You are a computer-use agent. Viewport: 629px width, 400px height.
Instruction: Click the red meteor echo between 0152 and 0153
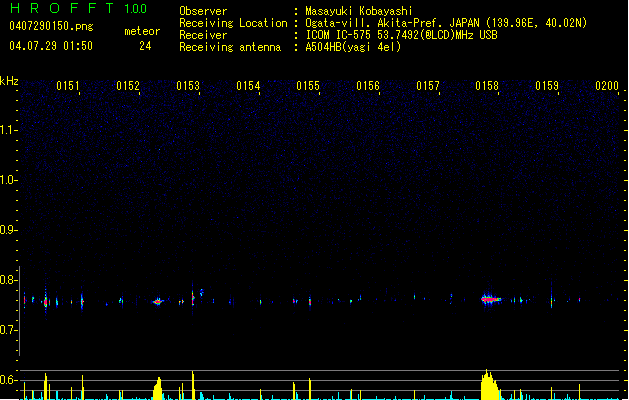(x=158, y=301)
